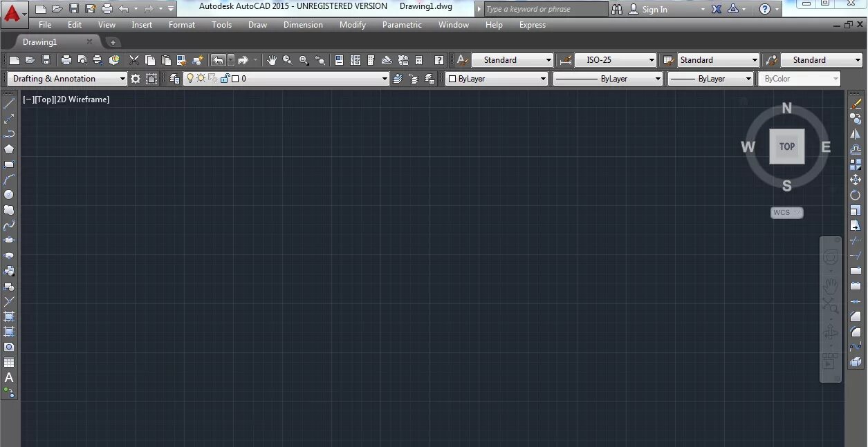Open the QuickCalc calculator icon

tap(418, 60)
